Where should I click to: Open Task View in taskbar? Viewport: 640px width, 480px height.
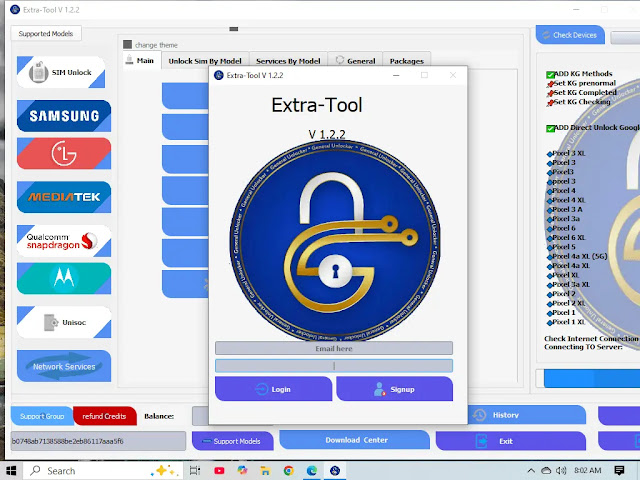tap(195, 471)
